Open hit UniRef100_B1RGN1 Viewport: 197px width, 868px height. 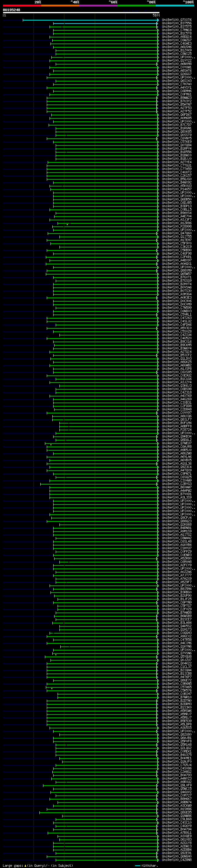[177, 128]
